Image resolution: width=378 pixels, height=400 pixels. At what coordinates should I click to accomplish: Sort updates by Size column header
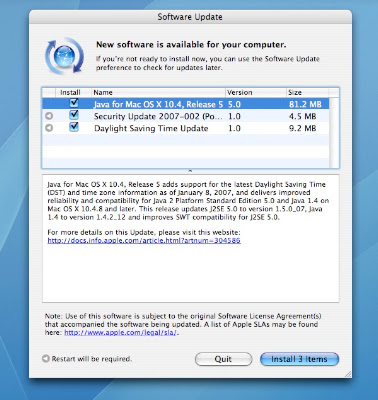[x=308, y=92]
